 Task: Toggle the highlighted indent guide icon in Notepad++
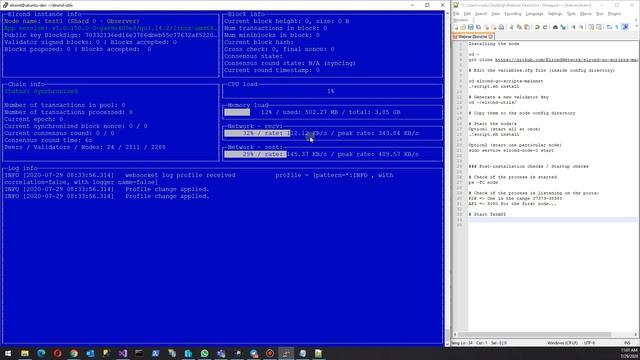tap(625, 27)
